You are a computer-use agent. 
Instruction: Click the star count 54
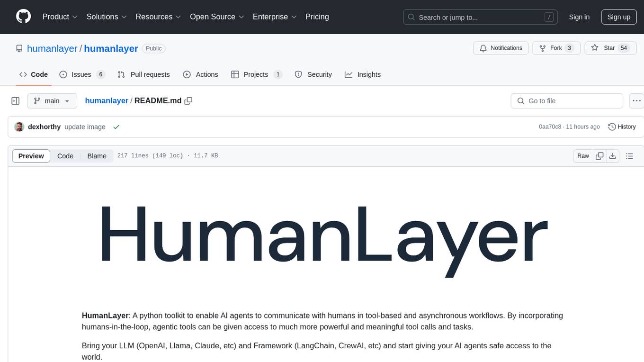[x=624, y=48]
